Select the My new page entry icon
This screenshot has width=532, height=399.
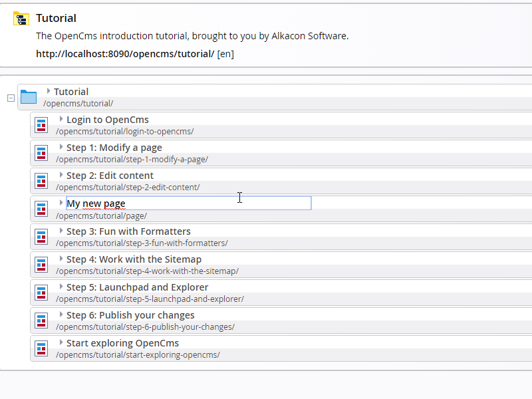pyautogui.click(x=41, y=208)
